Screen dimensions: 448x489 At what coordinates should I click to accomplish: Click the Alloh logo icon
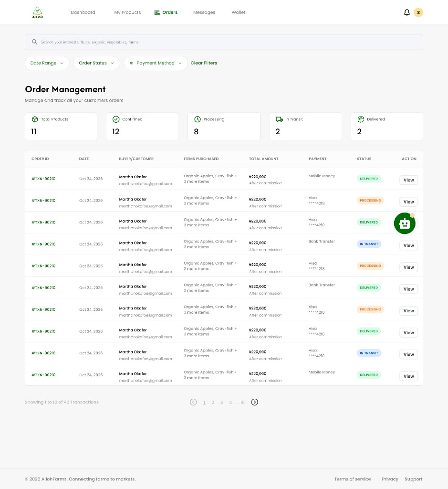tap(37, 12)
